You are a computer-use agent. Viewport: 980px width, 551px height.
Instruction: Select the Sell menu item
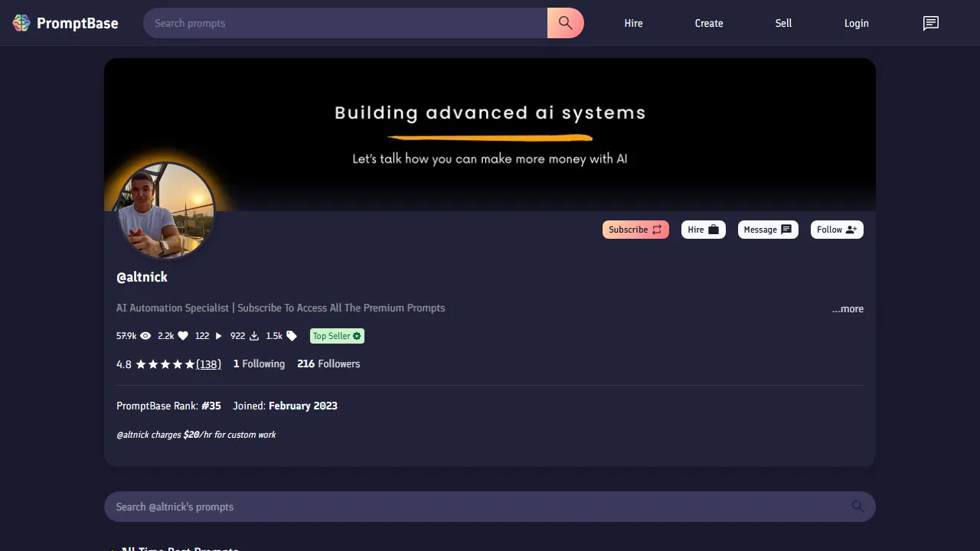click(783, 23)
